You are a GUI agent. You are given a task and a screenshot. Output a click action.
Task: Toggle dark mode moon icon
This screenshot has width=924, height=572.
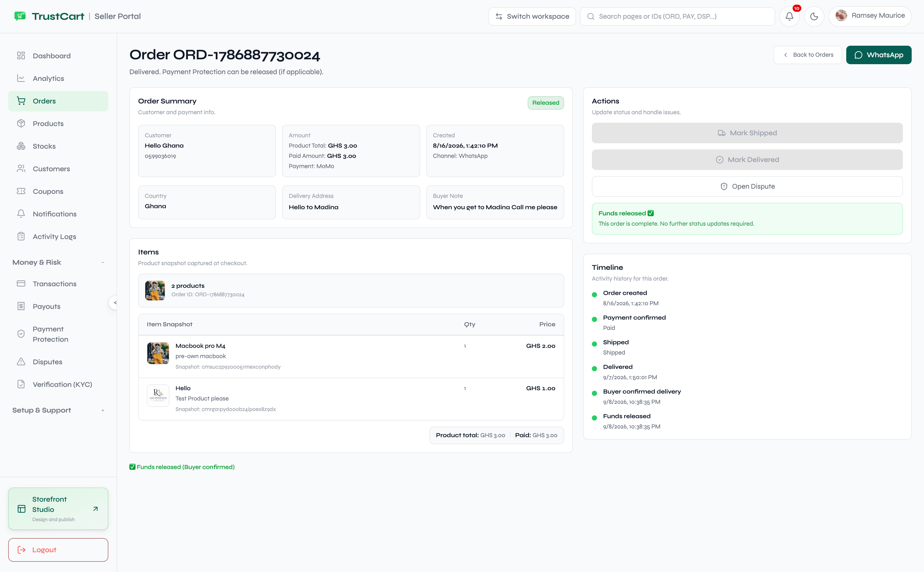(x=814, y=16)
